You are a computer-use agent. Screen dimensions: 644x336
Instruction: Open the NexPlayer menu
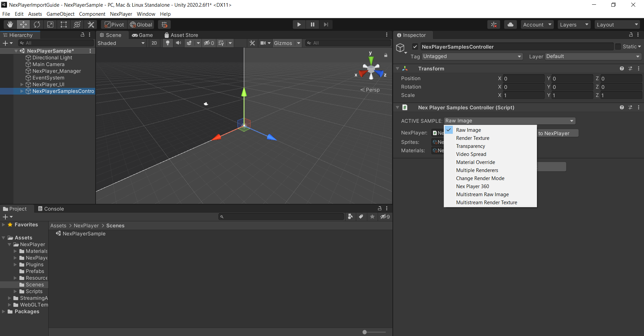121,14
